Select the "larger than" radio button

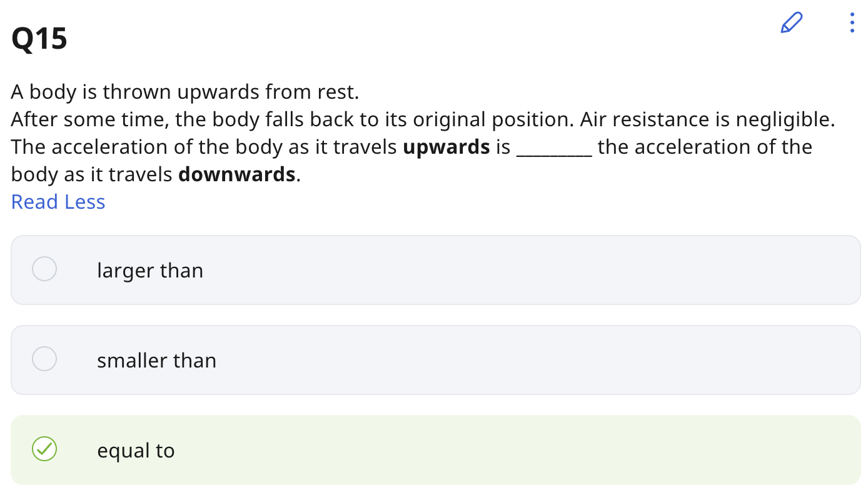pos(44,269)
